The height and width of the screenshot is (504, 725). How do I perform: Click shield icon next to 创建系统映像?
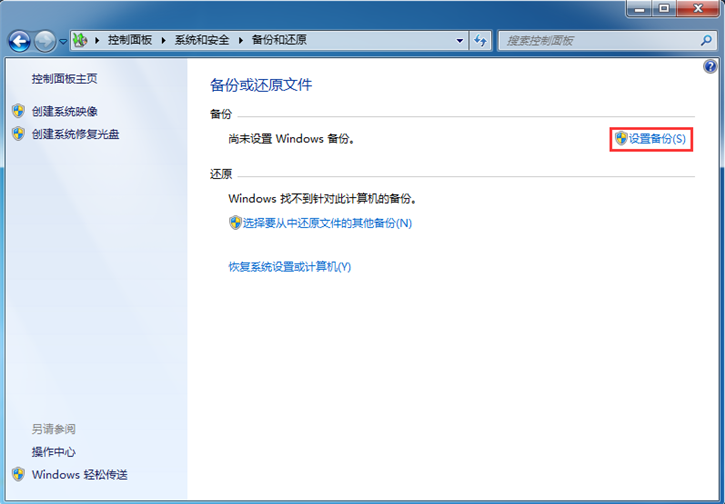coord(18,111)
